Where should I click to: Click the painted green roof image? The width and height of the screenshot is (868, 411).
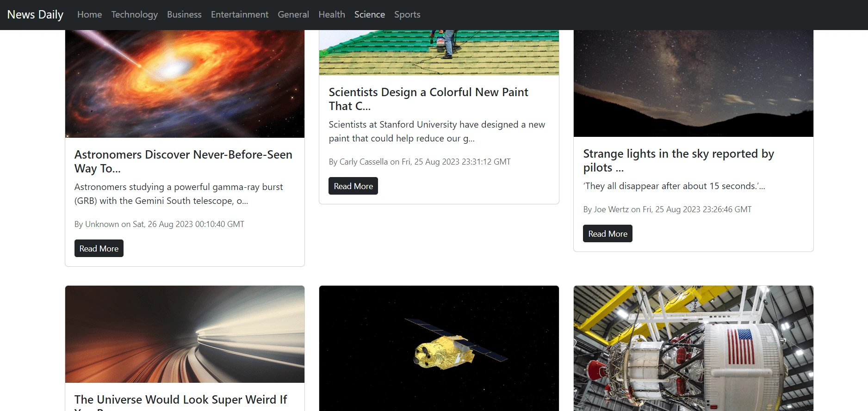coord(439,52)
